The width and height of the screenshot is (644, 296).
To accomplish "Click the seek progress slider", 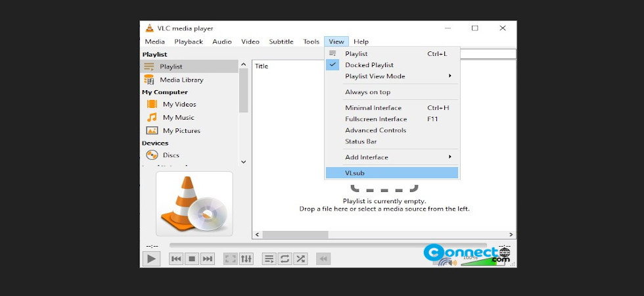I will coord(328,245).
